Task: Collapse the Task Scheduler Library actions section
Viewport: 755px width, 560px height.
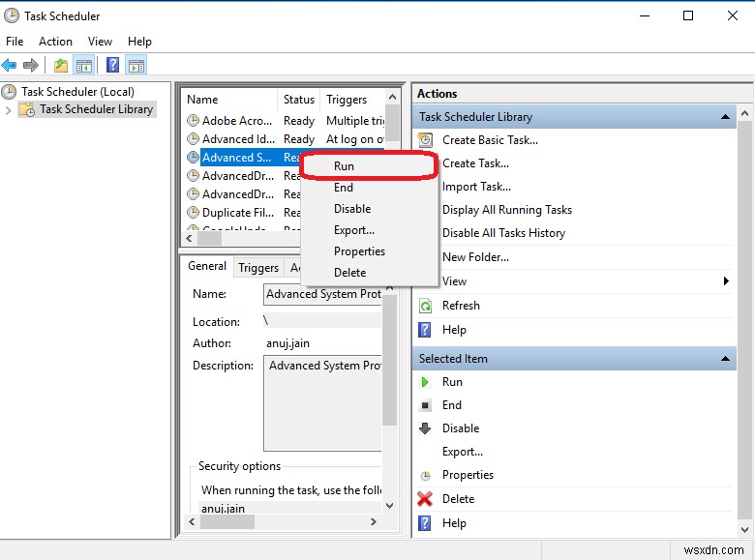Action: [x=725, y=117]
